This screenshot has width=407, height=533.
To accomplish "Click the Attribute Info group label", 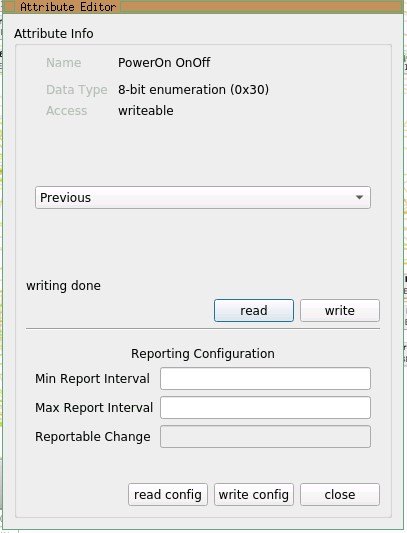I will [x=54, y=34].
